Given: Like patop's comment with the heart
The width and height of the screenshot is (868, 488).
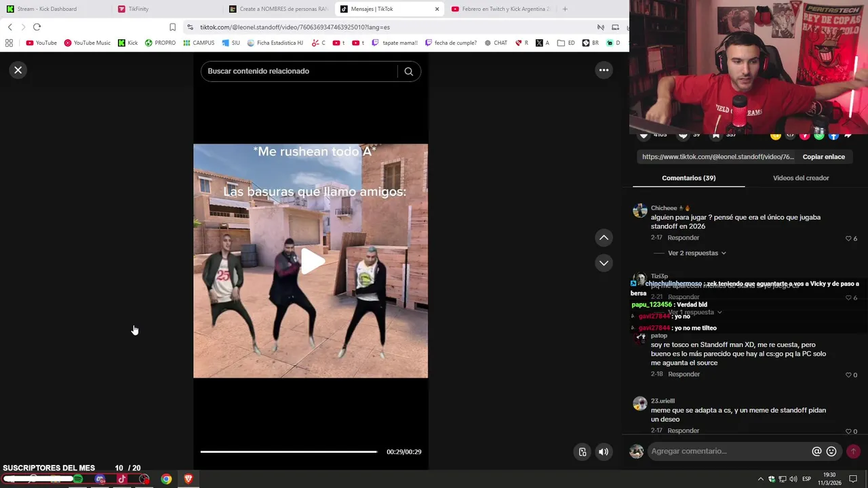Looking at the screenshot, I should click(848, 375).
